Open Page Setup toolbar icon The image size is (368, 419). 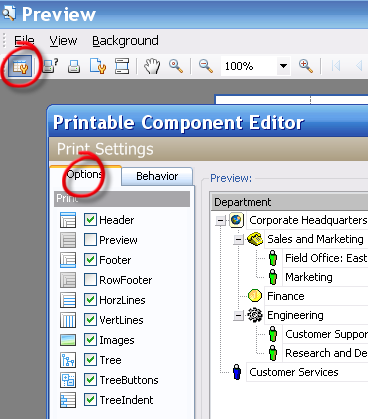[x=98, y=66]
